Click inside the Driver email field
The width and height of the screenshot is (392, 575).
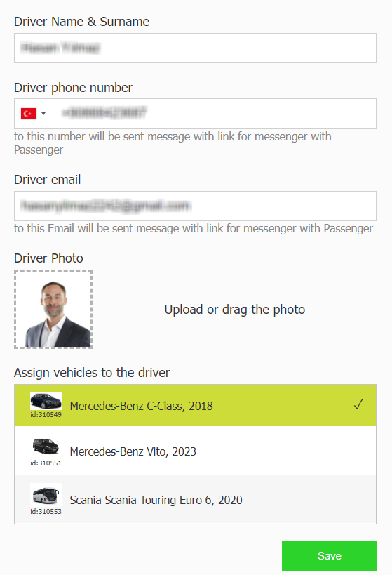point(195,206)
